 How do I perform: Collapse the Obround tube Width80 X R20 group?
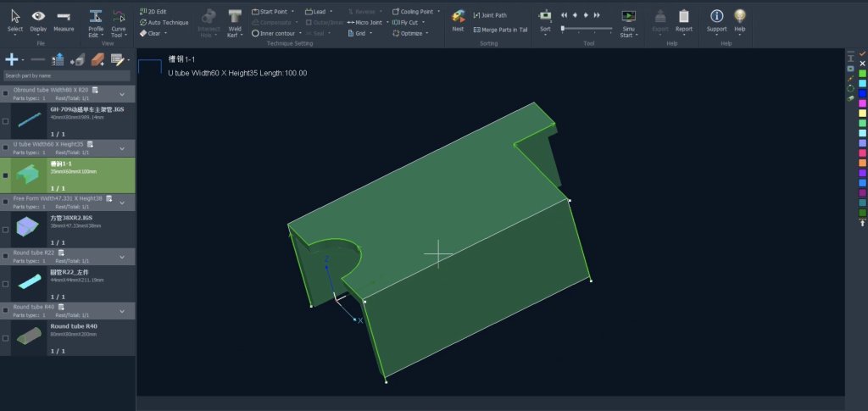[x=122, y=94]
